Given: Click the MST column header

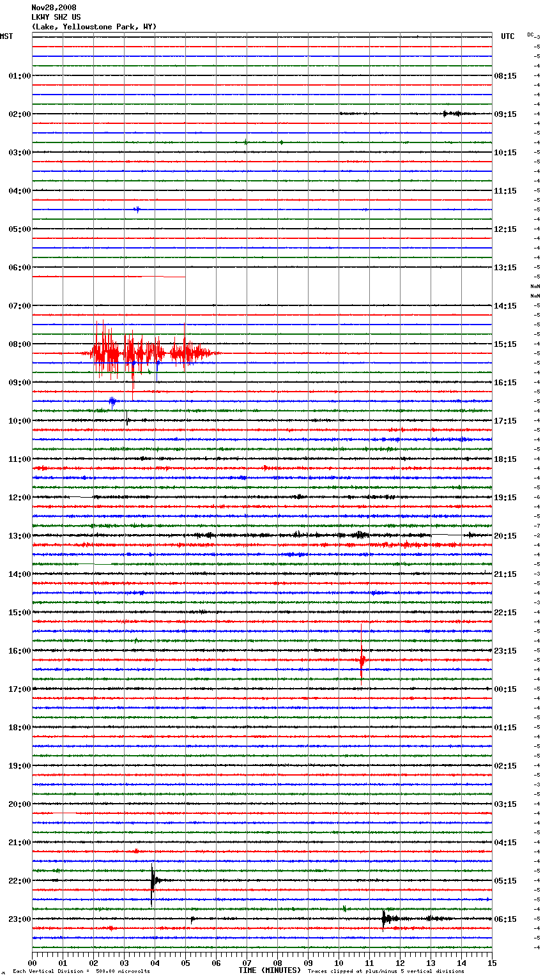Looking at the screenshot, I should [x=6, y=36].
